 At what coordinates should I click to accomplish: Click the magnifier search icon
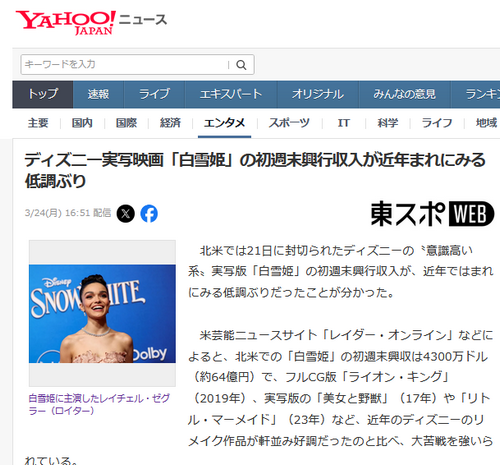pyautogui.click(x=241, y=65)
